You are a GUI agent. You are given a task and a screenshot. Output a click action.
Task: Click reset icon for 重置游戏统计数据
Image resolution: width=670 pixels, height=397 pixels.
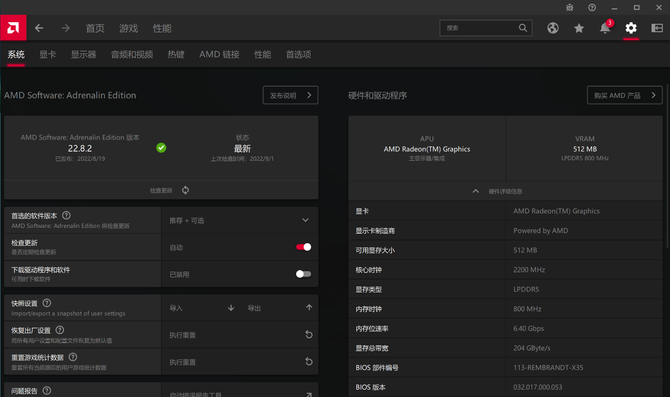309,362
